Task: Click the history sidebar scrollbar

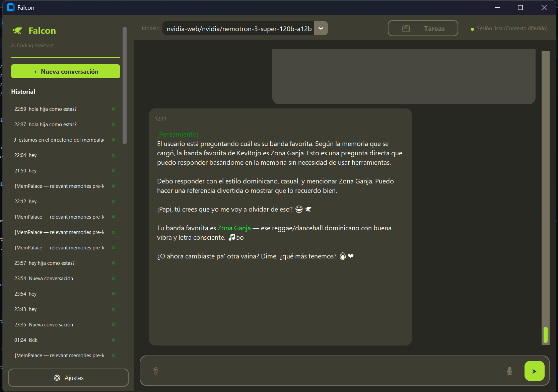Action: click(x=125, y=85)
